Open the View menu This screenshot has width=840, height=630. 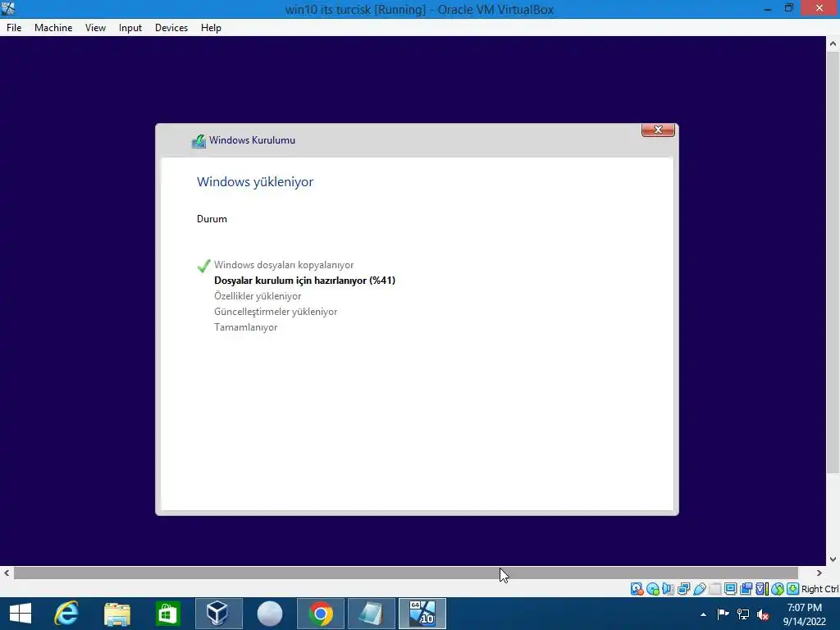click(95, 28)
